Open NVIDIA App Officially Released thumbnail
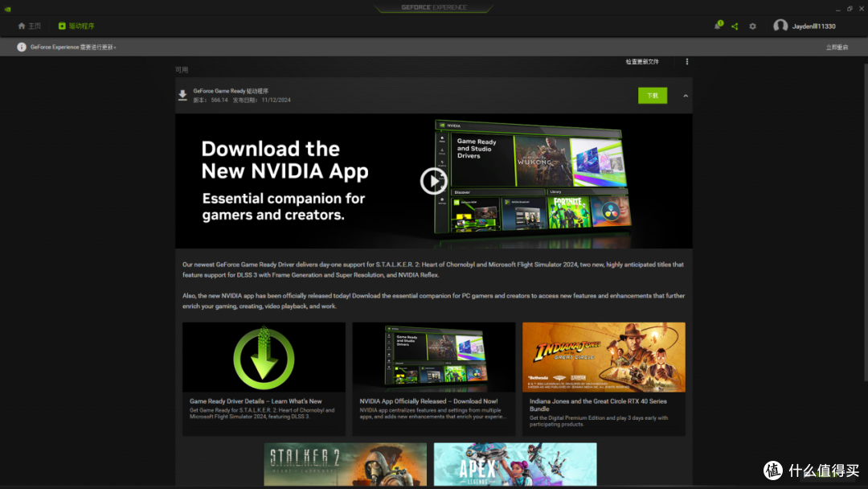Image resolution: width=868 pixels, height=489 pixels. [433, 357]
